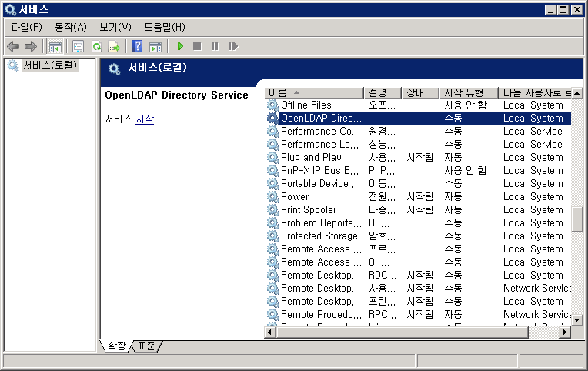Click the Export List toolbar icon
Image resolution: width=588 pixels, height=371 pixels.
tap(114, 46)
